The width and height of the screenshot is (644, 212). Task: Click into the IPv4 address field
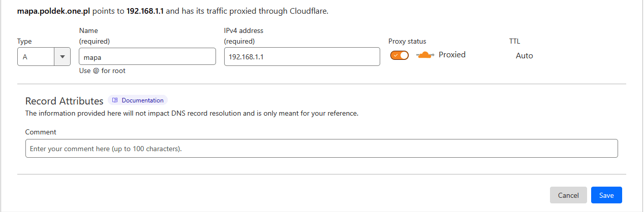302,57
